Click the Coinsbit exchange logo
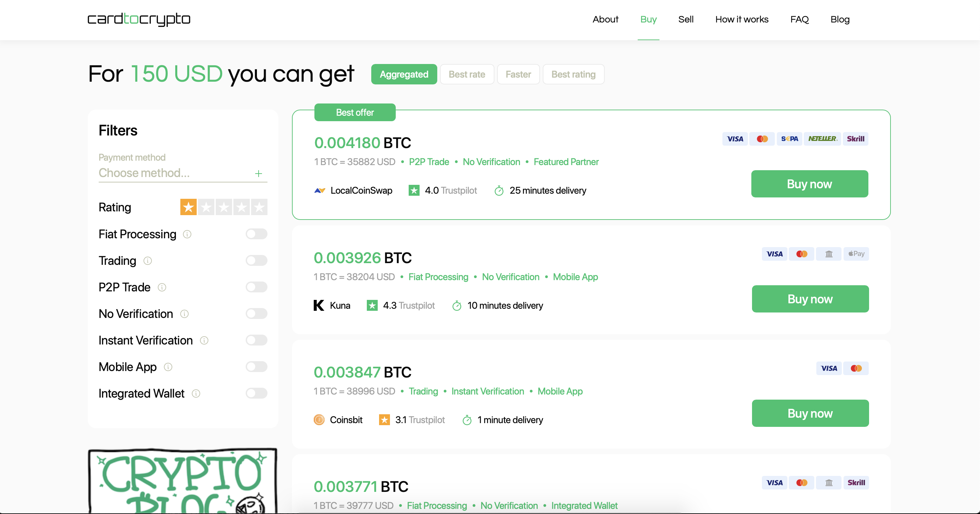Viewport: 980px width, 514px height. pos(319,420)
